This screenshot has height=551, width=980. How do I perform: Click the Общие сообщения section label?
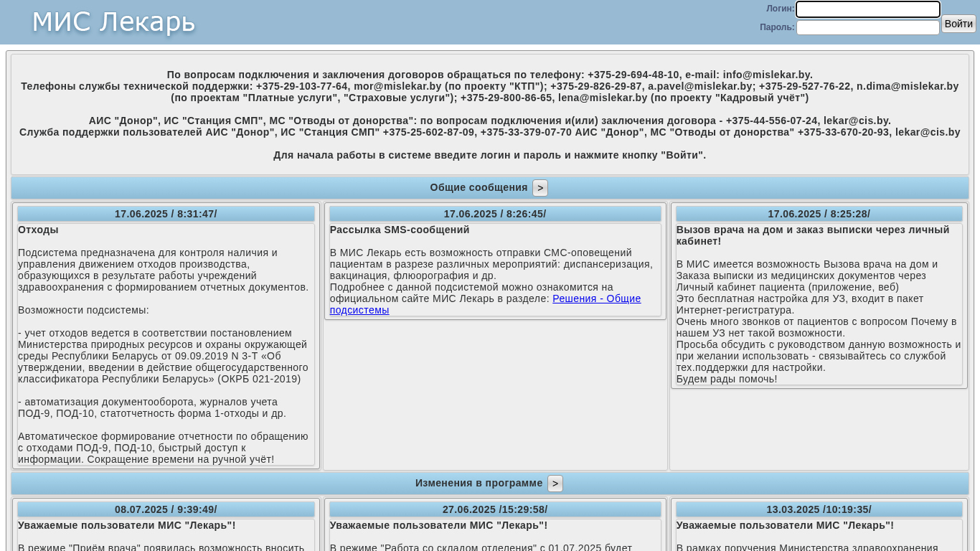point(479,187)
